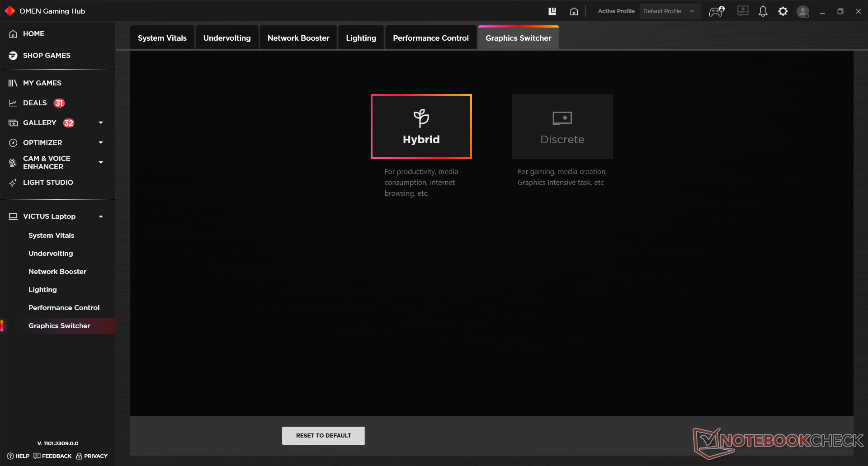Screen dimensions: 868x466
Task: Click the Reset to Default button
Action: pos(323,435)
